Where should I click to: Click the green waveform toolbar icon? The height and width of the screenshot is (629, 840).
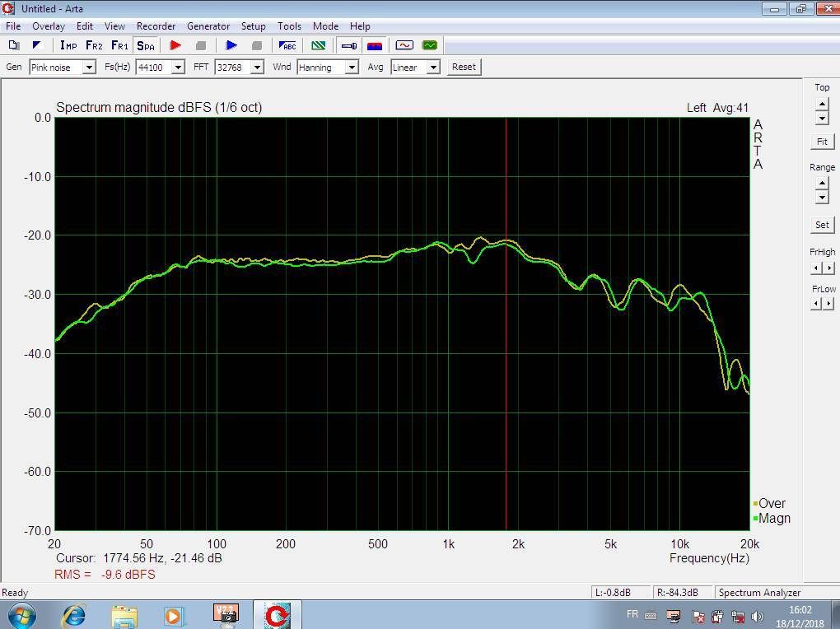[x=429, y=45]
